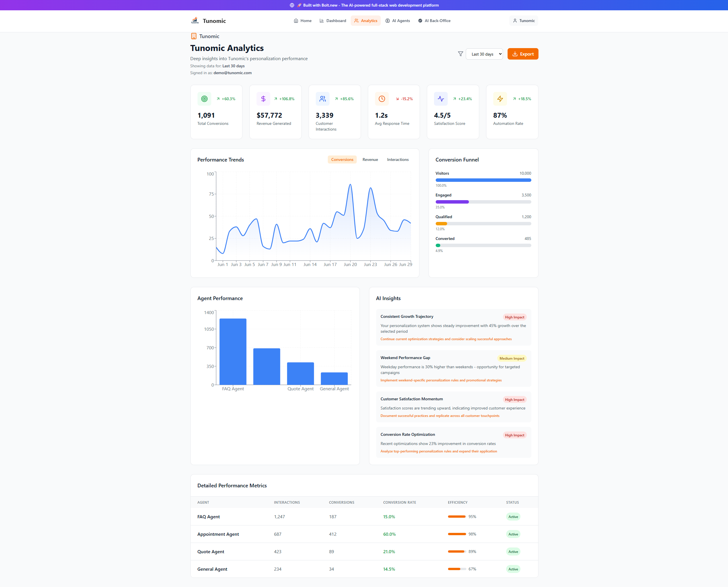Click the people icon on Customer Interactions

click(322, 99)
